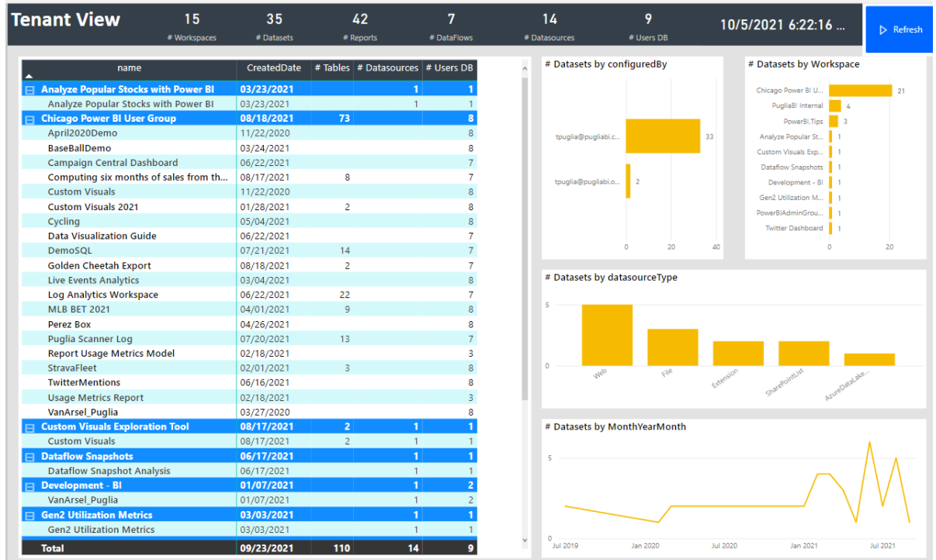
Task: Sort table by the name column header
Action: click(129, 68)
